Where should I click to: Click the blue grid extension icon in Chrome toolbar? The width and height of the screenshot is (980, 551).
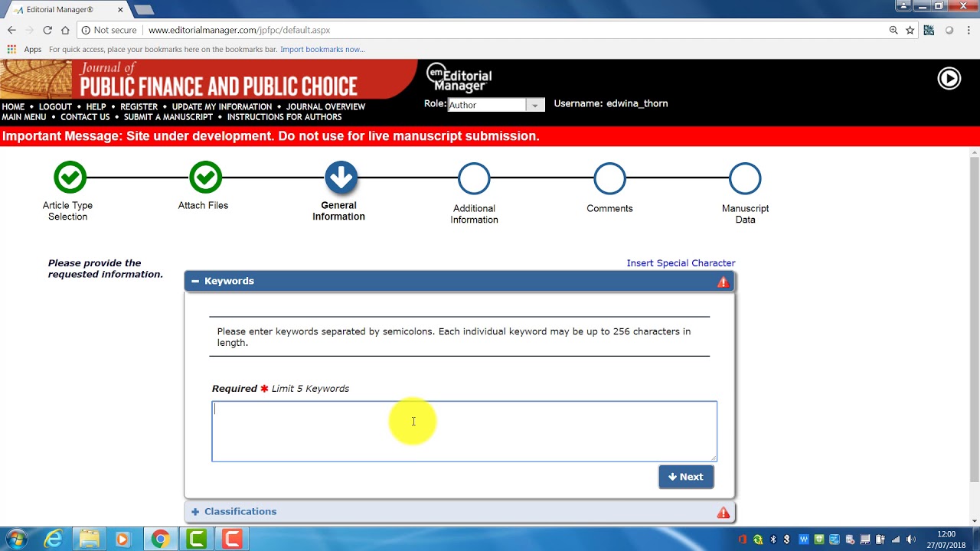929,30
